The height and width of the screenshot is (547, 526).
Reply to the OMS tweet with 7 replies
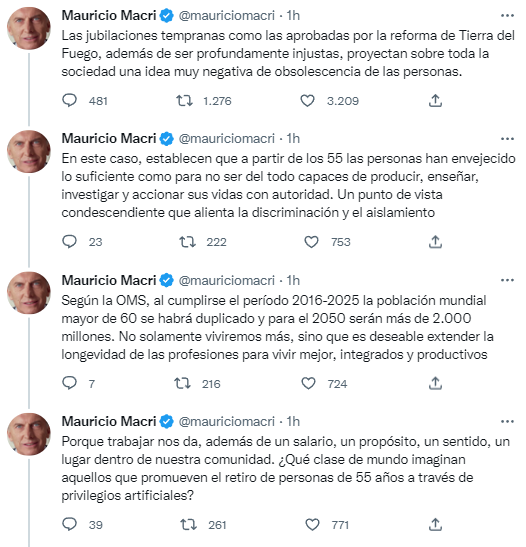click(69, 383)
